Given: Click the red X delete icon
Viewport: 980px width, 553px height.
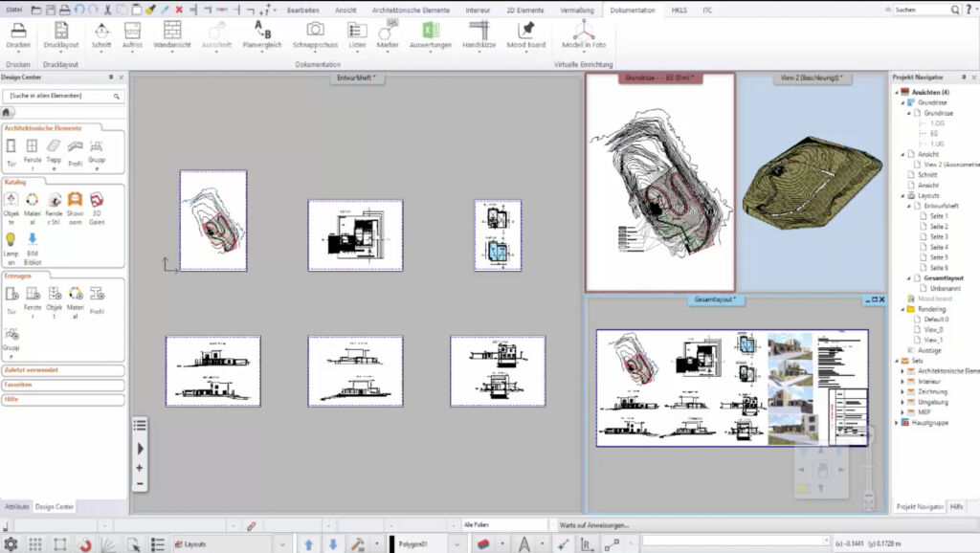Looking at the screenshot, I should click(179, 10).
